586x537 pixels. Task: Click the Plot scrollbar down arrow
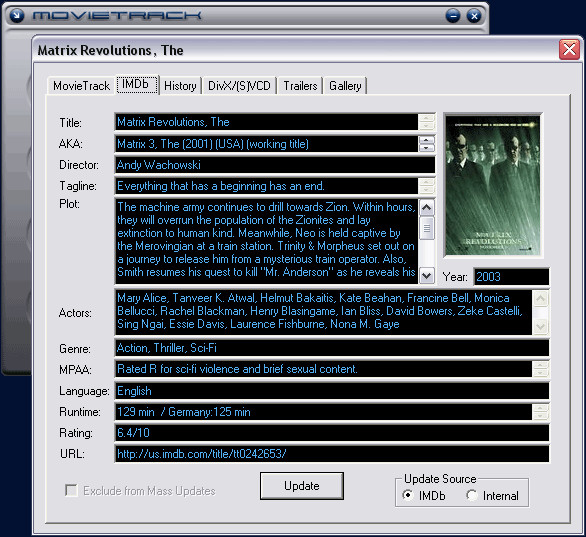427,276
